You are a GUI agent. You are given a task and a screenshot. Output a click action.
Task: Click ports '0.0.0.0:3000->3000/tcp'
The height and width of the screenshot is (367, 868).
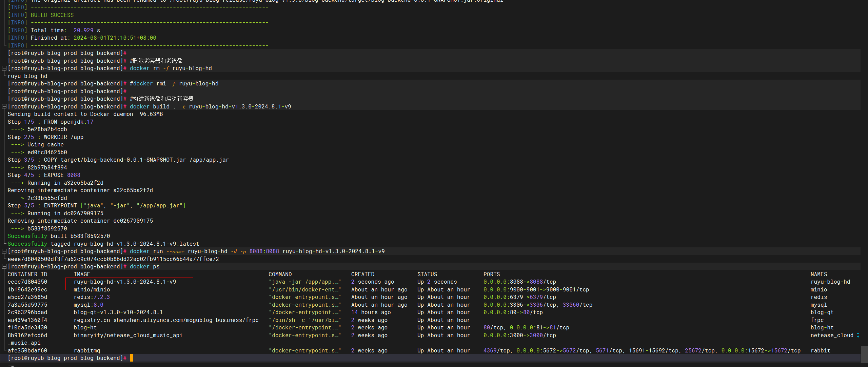click(520, 335)
